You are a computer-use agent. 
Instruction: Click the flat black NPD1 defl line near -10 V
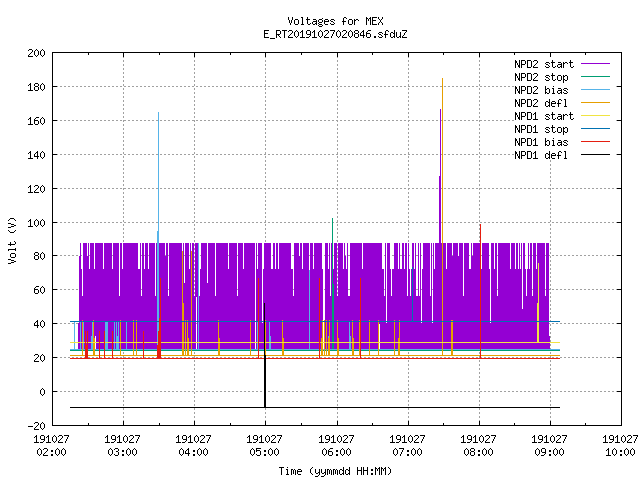315,407
